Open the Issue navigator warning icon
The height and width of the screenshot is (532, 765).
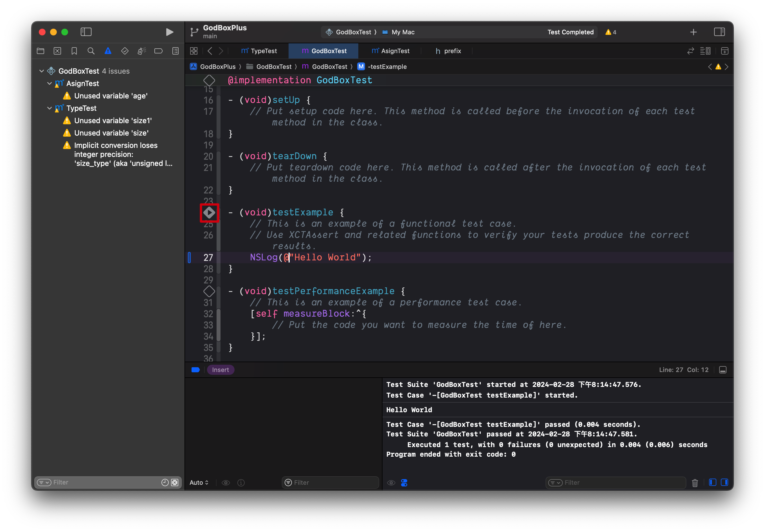click(x=108, y=51)
